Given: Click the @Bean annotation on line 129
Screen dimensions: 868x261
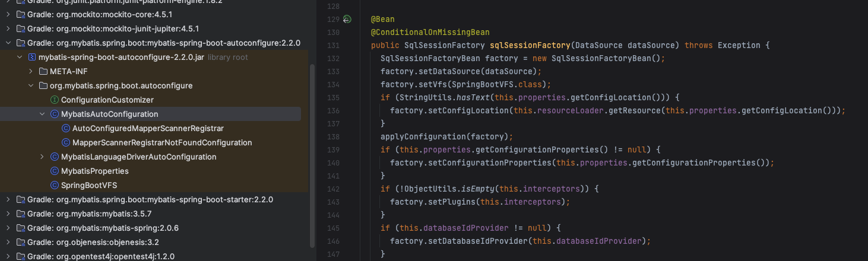Looking at the screenshot, I should pos(382,19).
